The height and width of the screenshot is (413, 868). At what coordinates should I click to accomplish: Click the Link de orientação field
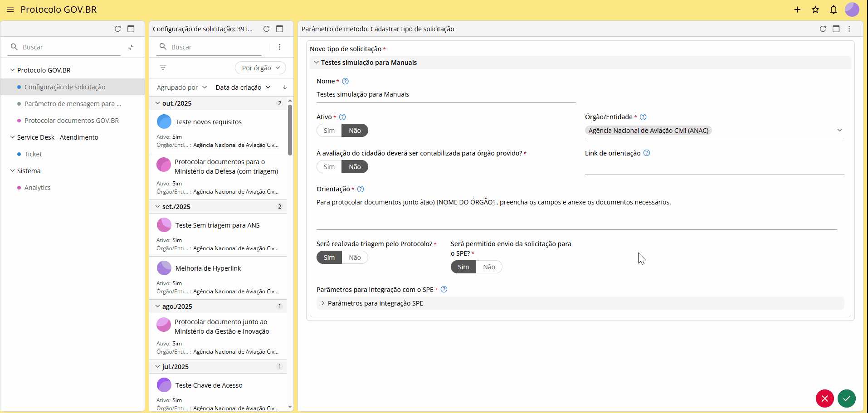[x=715, y=167]
